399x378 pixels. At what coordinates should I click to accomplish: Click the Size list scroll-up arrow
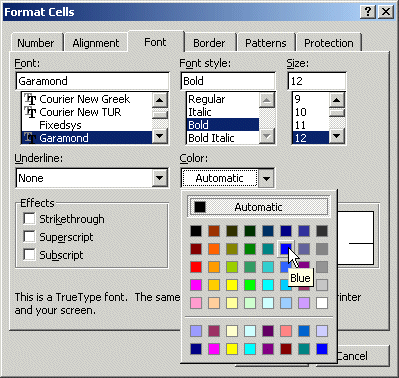click(337, 100)
